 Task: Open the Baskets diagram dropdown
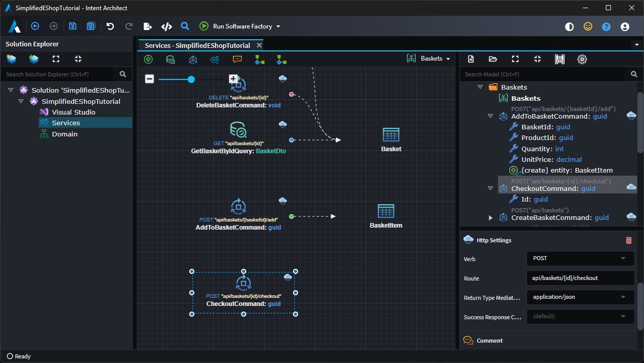pos(429,59)
